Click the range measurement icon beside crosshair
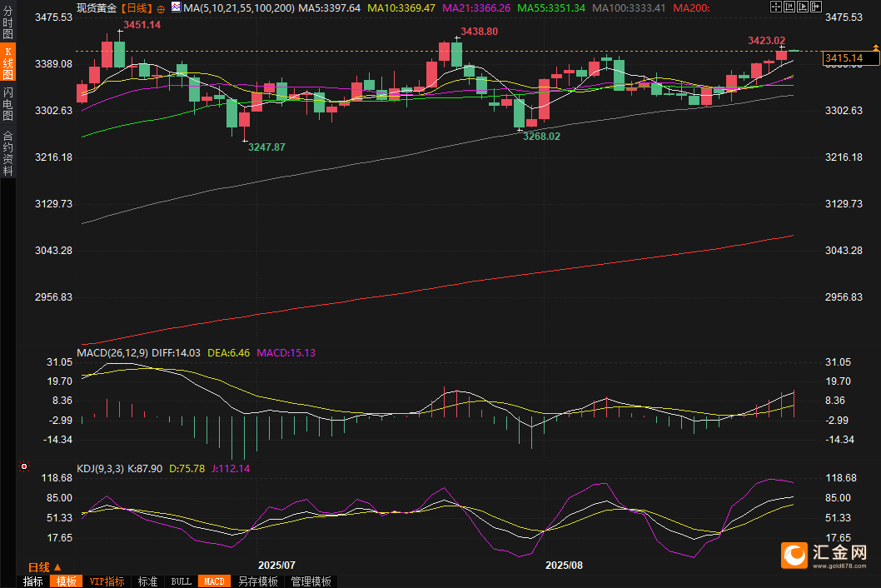The image size is (881, 588). point(789,7)
